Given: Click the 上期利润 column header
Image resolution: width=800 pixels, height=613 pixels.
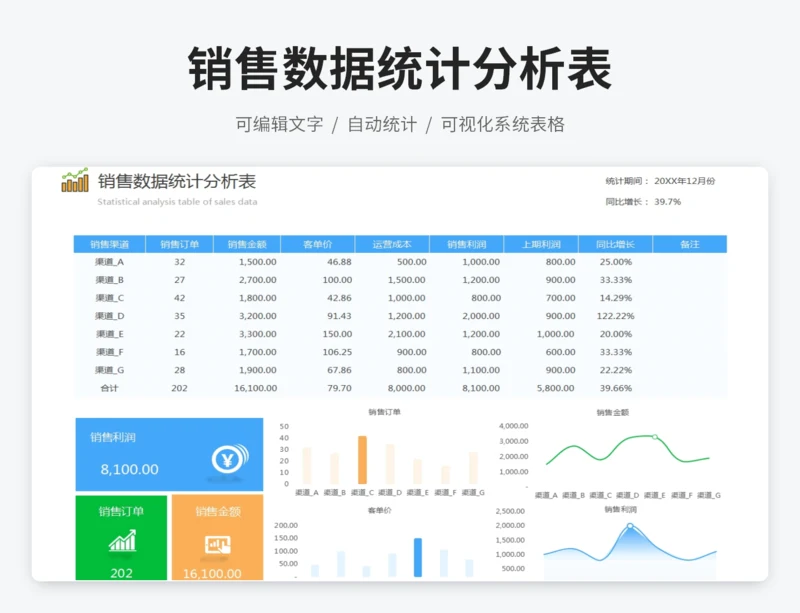Looking at the screenshot, I should [x=541, y=244].
